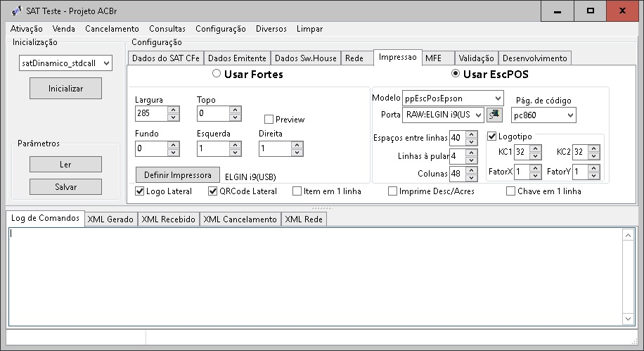Image resolution: width=644 pixels, height=351 pixels.
Task: Select the Usar Fortes radio button
Action: click(x=217, y=74)
